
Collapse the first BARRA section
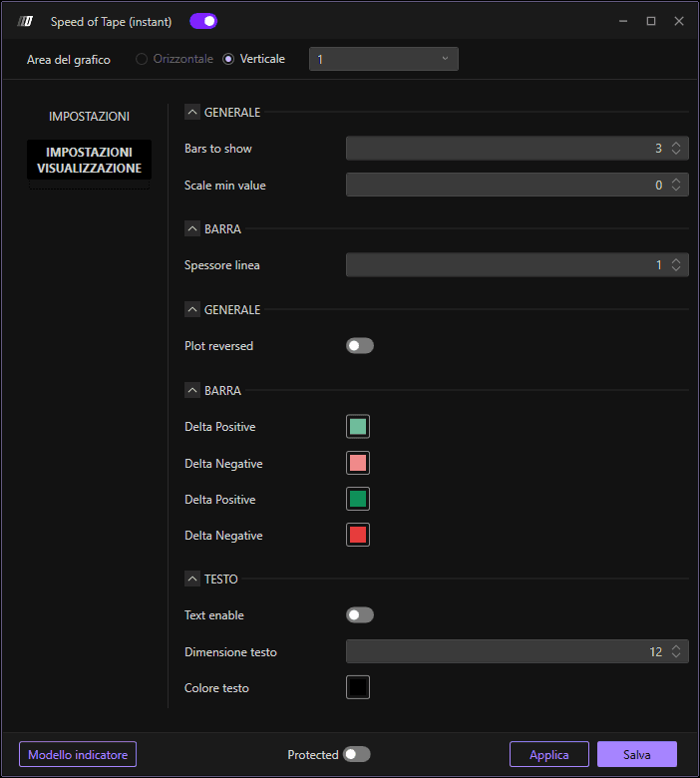[x=192, y=228]
